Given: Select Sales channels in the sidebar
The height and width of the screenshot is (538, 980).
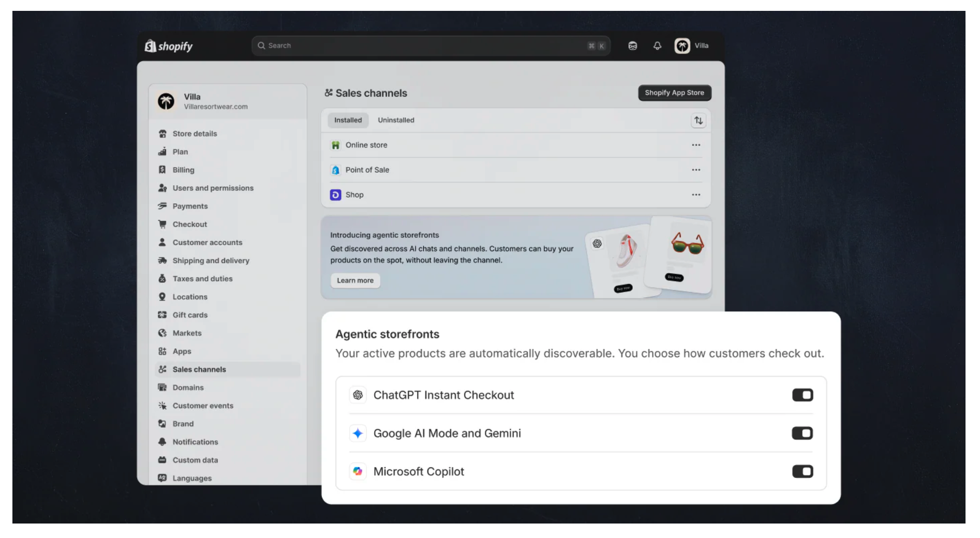Looking at the screenshot, I should coord(228,369).
